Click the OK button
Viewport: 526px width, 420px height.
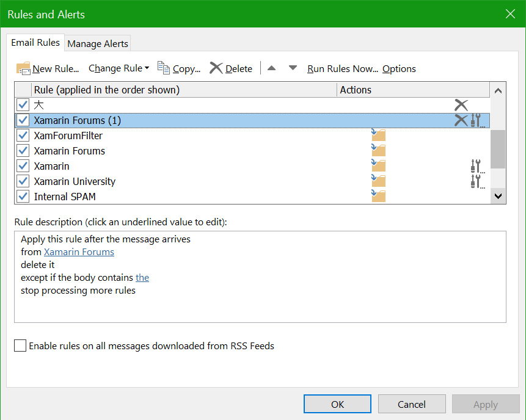[337, 404]
